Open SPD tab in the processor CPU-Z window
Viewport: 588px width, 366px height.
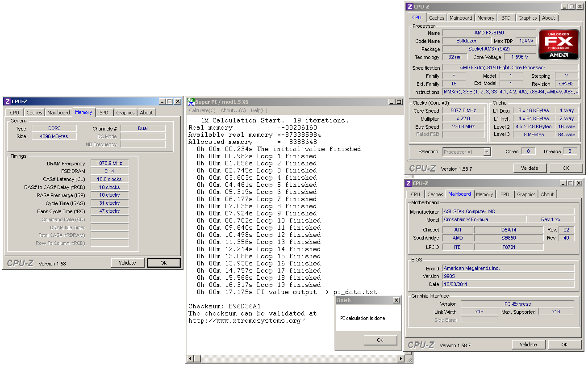pos(506,18)
